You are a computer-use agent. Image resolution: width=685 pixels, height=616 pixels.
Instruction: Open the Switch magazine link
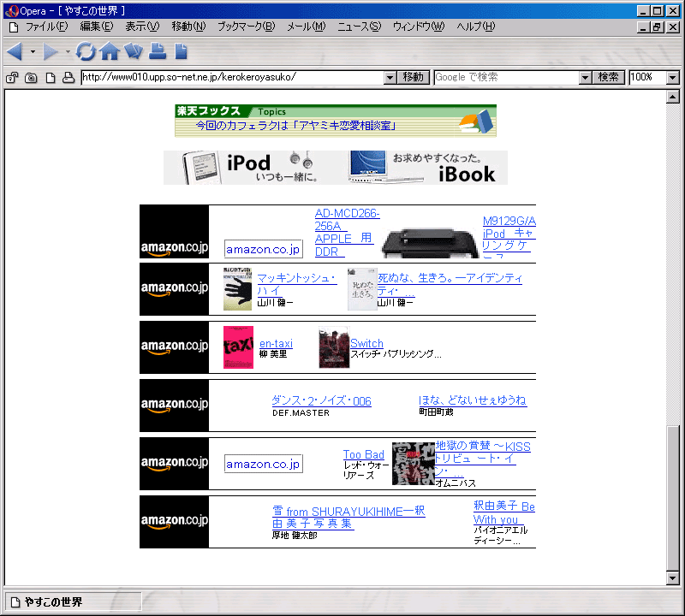[367, 344]
